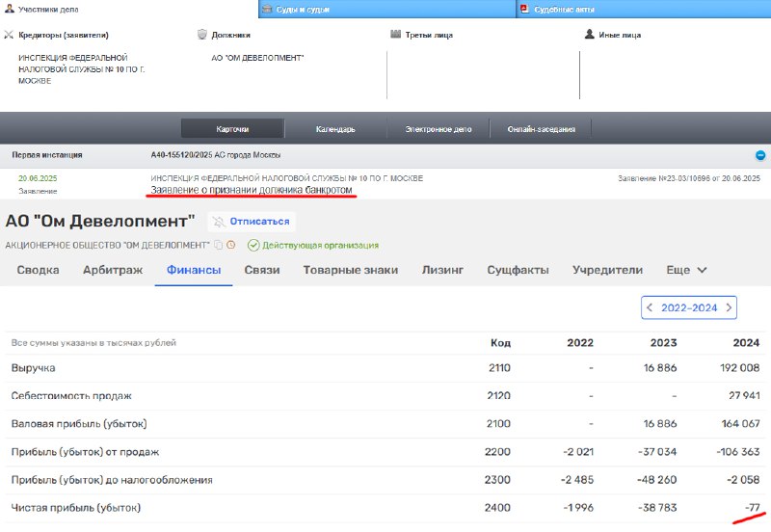Open the Лизинг tab
This screenshot has height=532, width=771.
442,270
